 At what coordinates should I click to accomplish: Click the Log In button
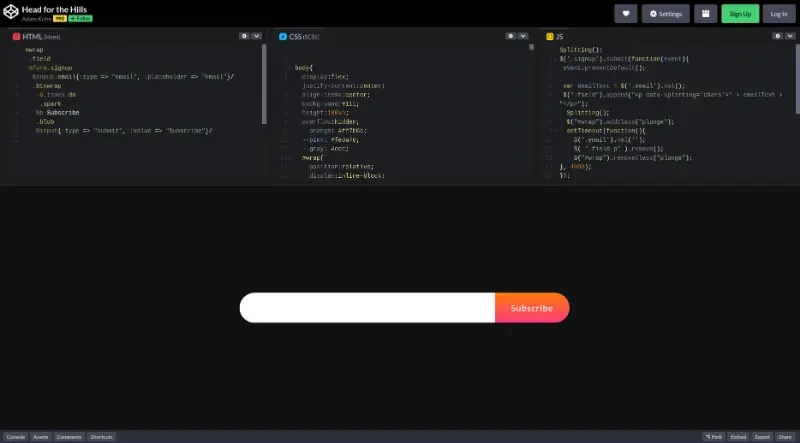[778, 14]
